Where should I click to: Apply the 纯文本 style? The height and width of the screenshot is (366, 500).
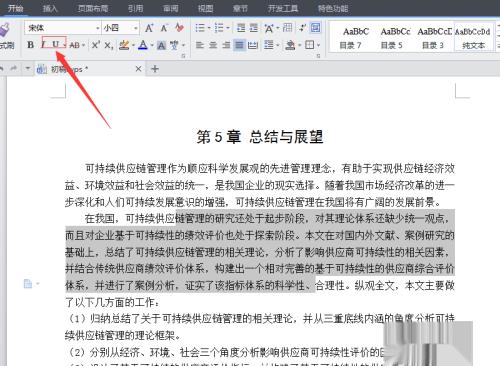coord(473,38)
